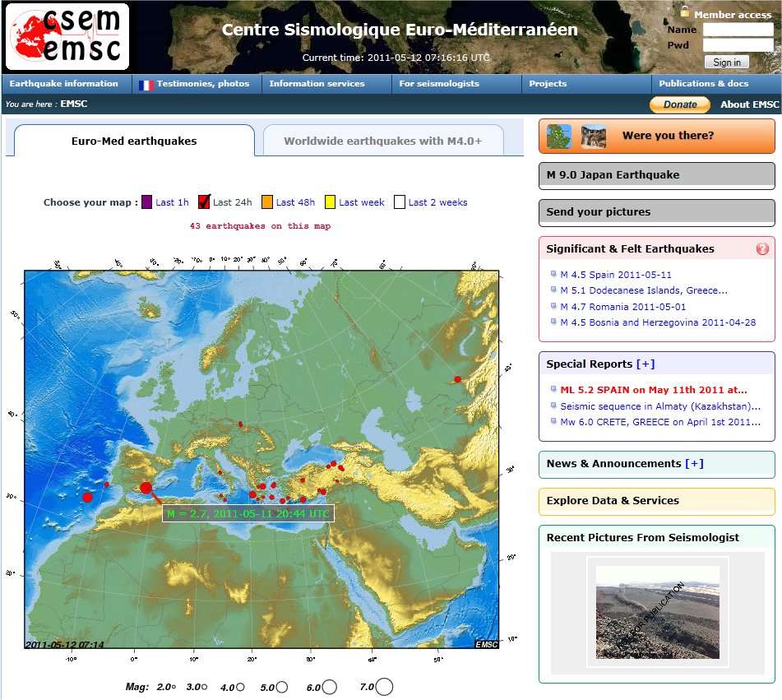
Task: Open the Seismic sequence in Almaty report
Action: click(x=659, y=406)
